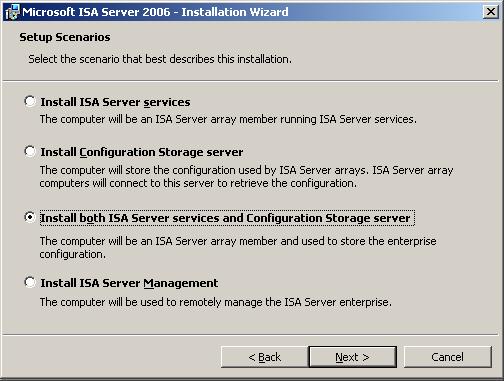Click the installer icon in the title bar

coord(12,12)
